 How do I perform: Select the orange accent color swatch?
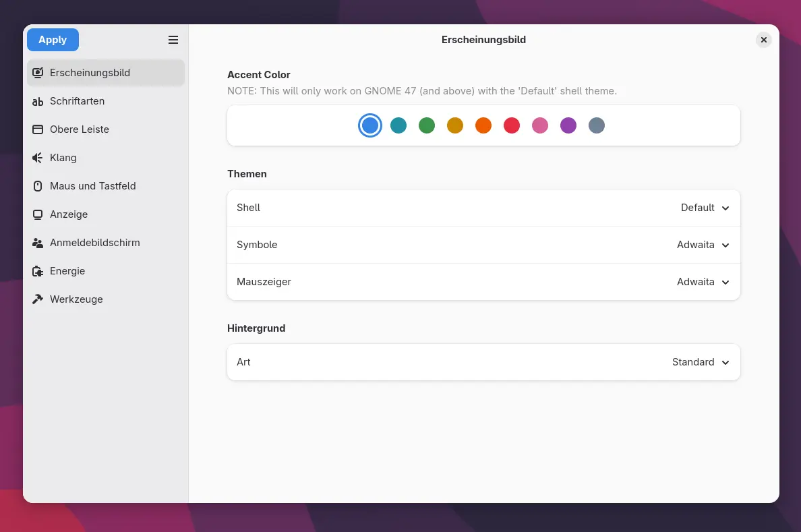tap(483, 125)
